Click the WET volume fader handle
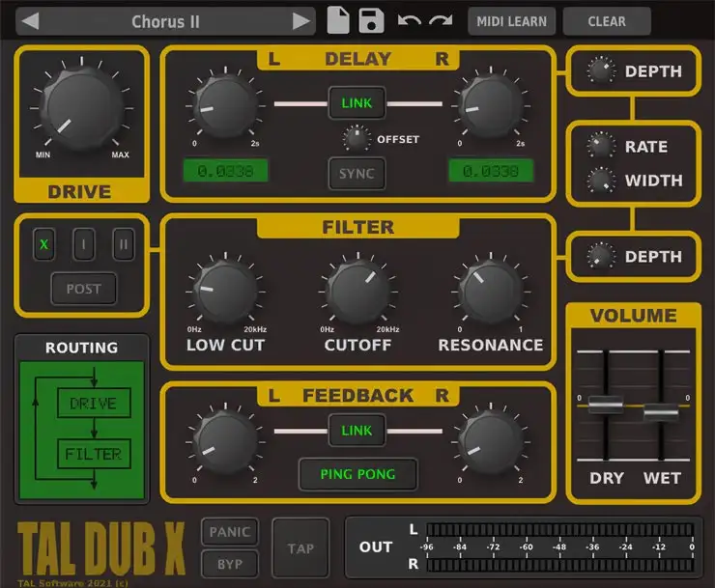 (x=661, y=412)
